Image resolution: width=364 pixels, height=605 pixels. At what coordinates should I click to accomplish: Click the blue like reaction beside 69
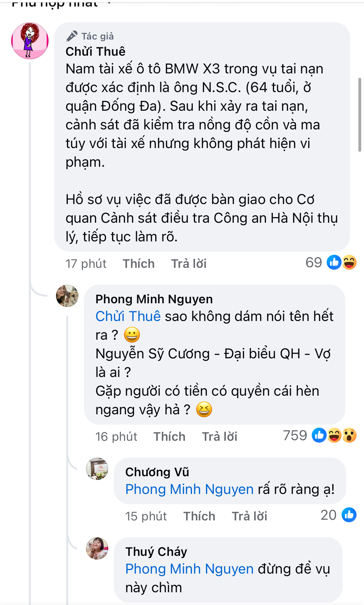(334, 262)
